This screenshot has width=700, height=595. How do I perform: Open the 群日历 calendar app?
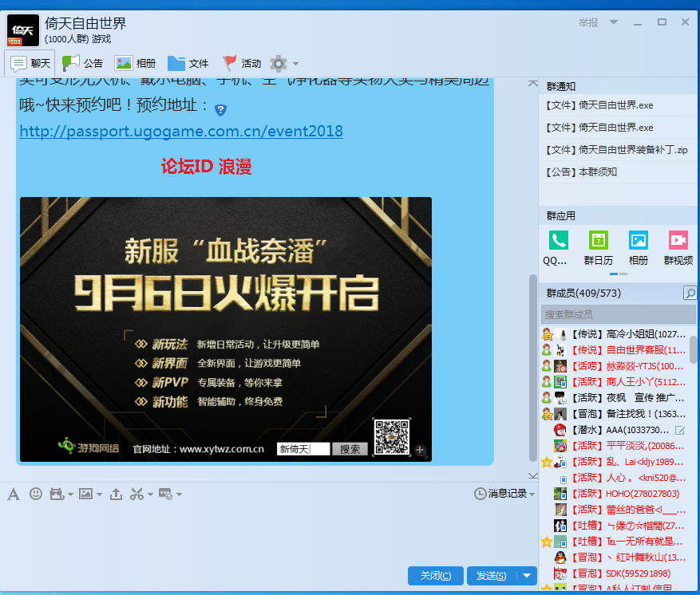click(598, 240)
